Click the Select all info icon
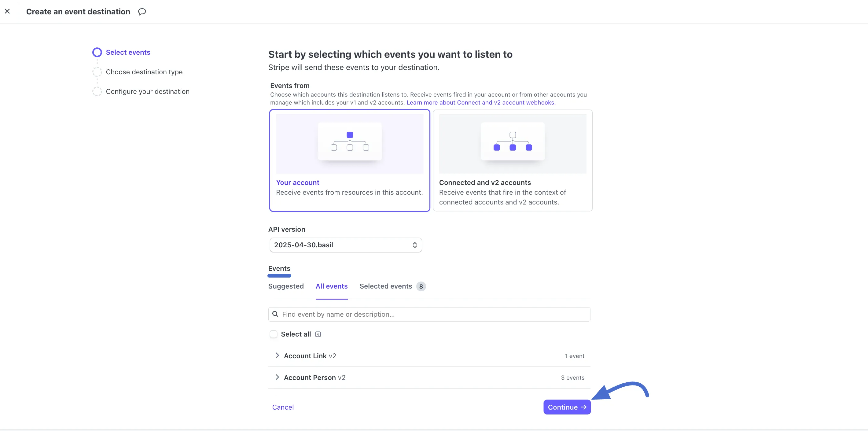The width and height of the screenshot is (868, 431). pyautogui.click(x=318, y=334)
